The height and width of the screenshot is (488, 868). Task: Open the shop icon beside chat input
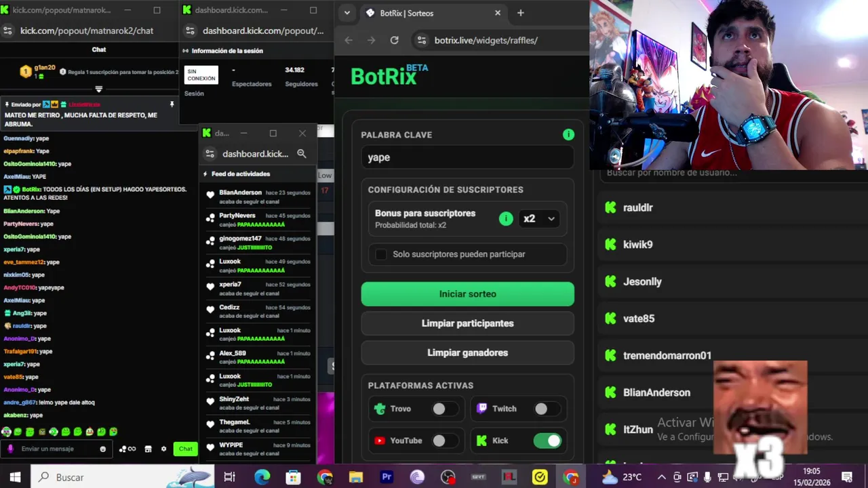click(x=149, y=449)
